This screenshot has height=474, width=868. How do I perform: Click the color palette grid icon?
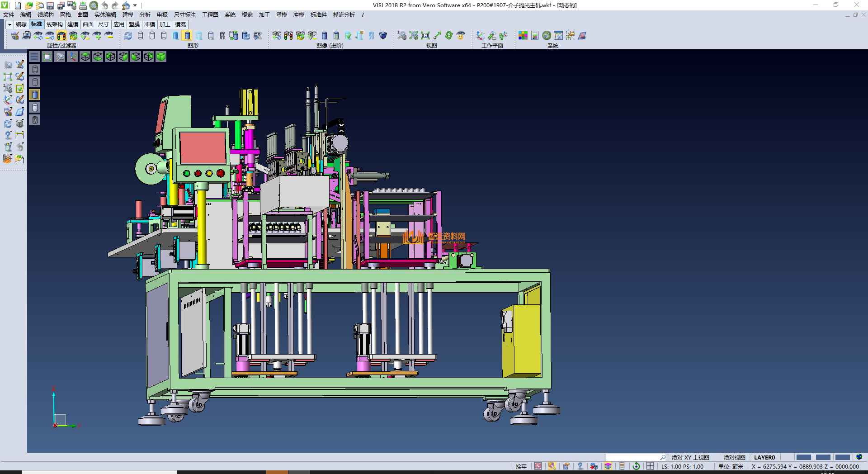pos(523,36)
